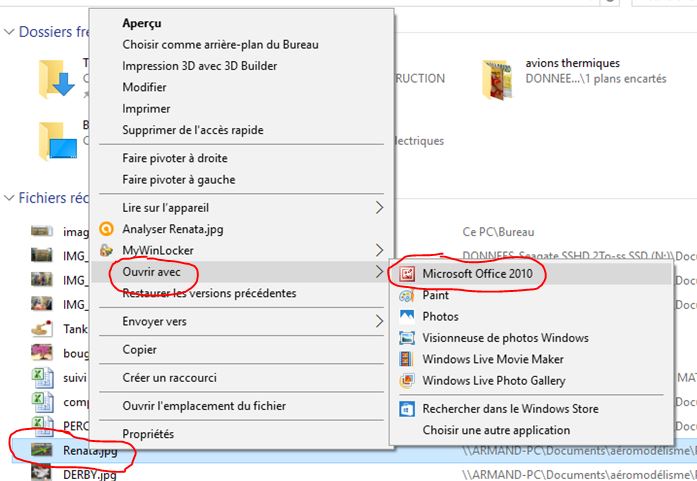Expand the MyWinLocker submenu arrow
The height and width of the screenshot is (481, 697).
[x=379, y=250]
